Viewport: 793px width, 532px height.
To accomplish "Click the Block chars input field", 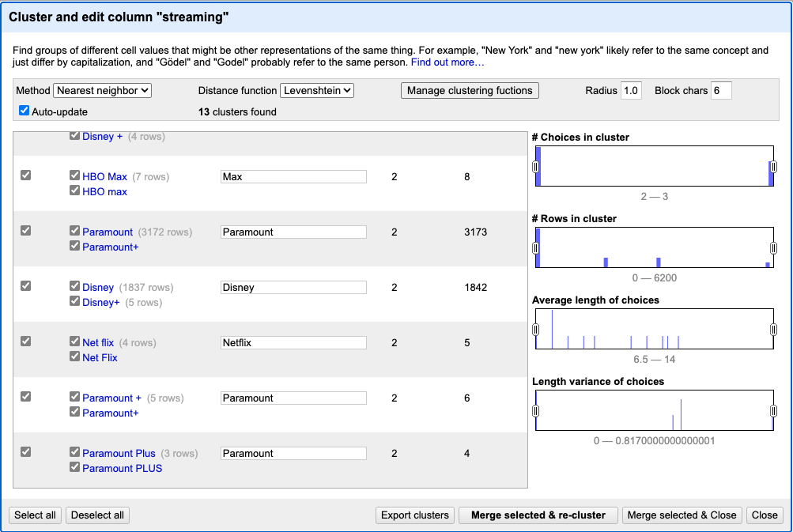I will [721, 91].
